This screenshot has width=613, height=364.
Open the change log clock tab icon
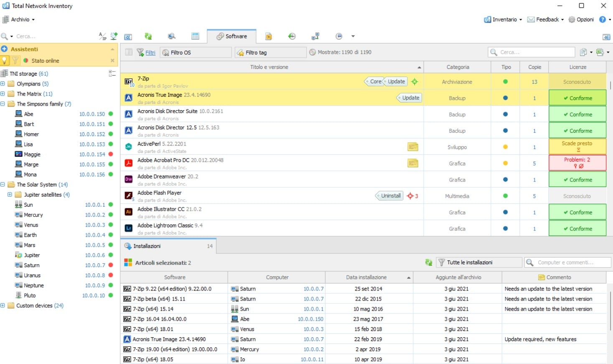click(292, 36)
